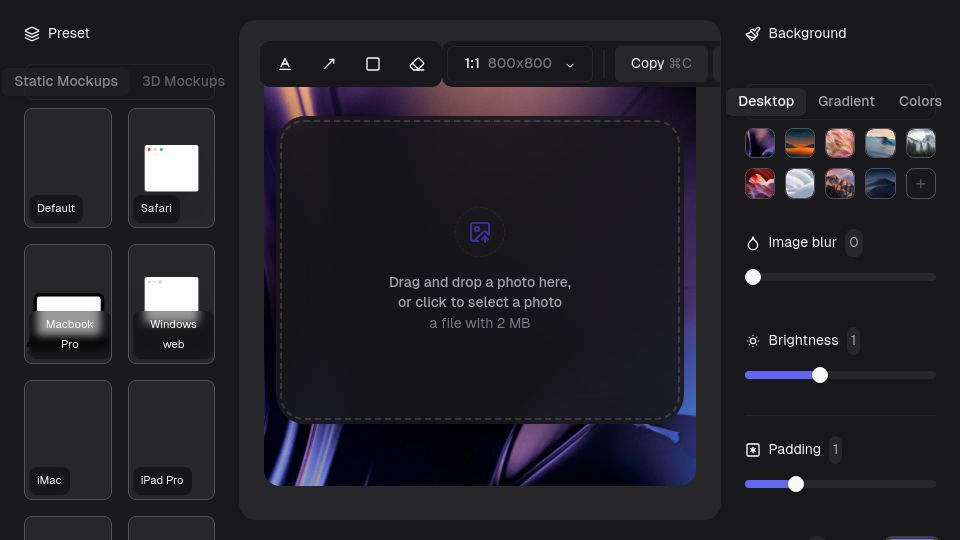Viewport: 960px width, 540px height.
Task: Click the Background paintbrush icon
Action: [753, 34]
